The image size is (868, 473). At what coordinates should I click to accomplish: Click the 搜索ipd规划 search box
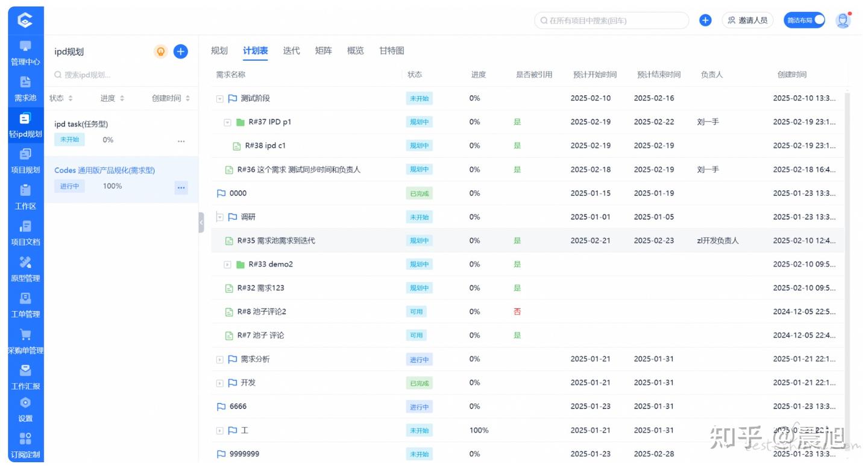click(121, 75)
